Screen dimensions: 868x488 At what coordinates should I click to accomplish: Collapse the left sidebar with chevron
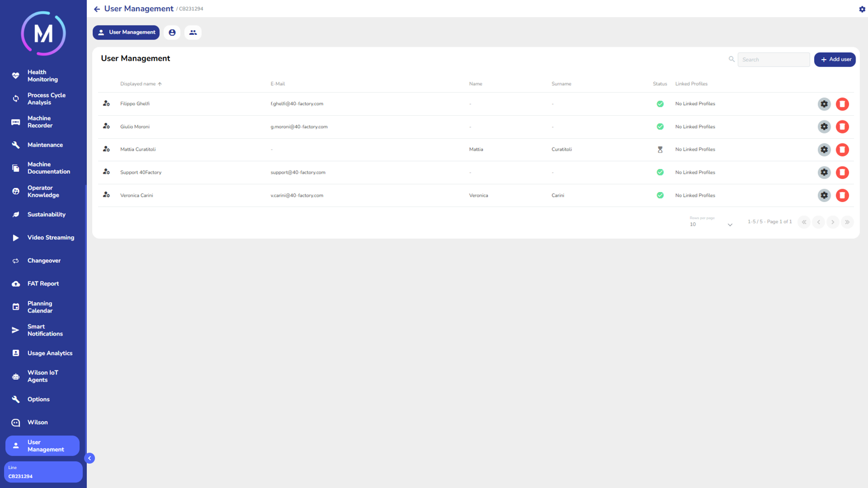pyautogui.click(x=90, y=458)
